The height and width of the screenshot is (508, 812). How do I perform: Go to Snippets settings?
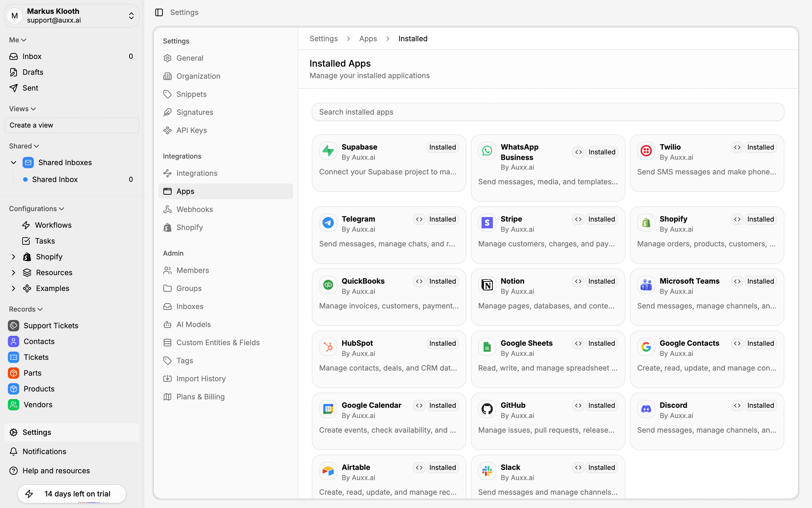coord(226,95)
